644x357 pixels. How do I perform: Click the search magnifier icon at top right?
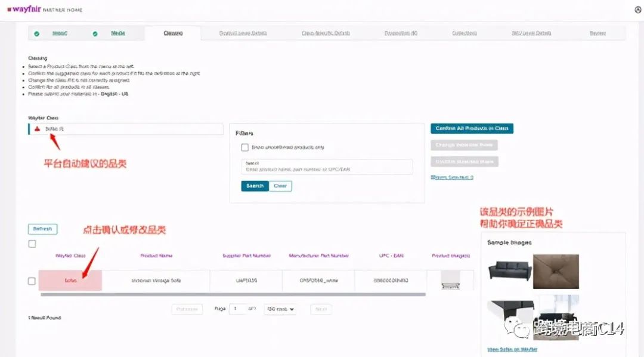click(x=637, y=10)
